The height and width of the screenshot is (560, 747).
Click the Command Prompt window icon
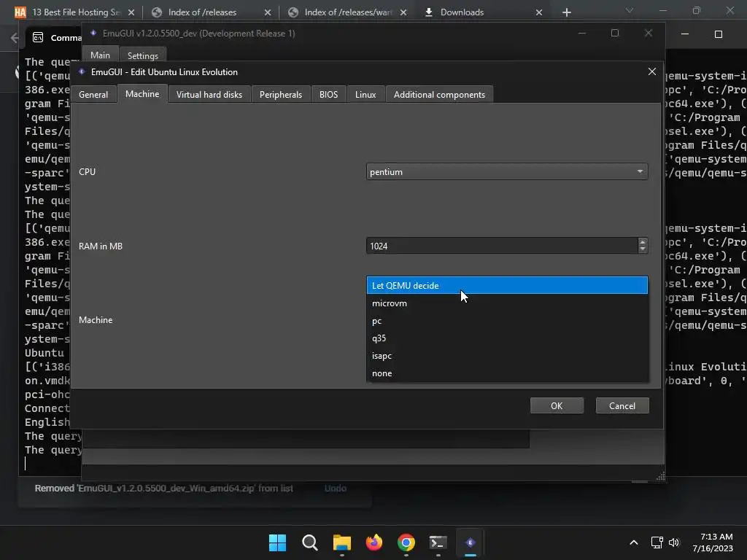click(38, 37)
